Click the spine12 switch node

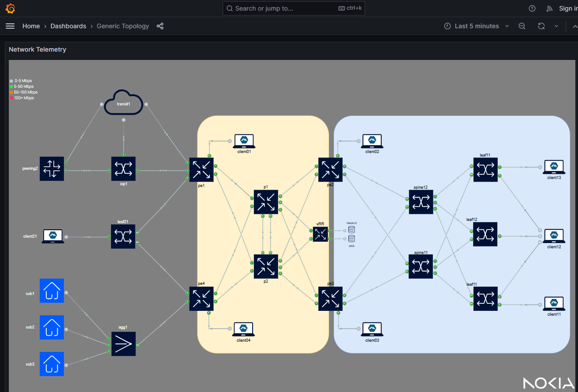421,202
